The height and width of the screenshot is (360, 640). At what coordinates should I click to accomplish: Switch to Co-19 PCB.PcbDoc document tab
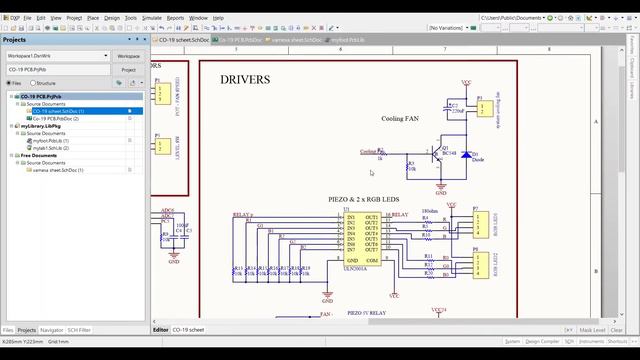point(237,40)
